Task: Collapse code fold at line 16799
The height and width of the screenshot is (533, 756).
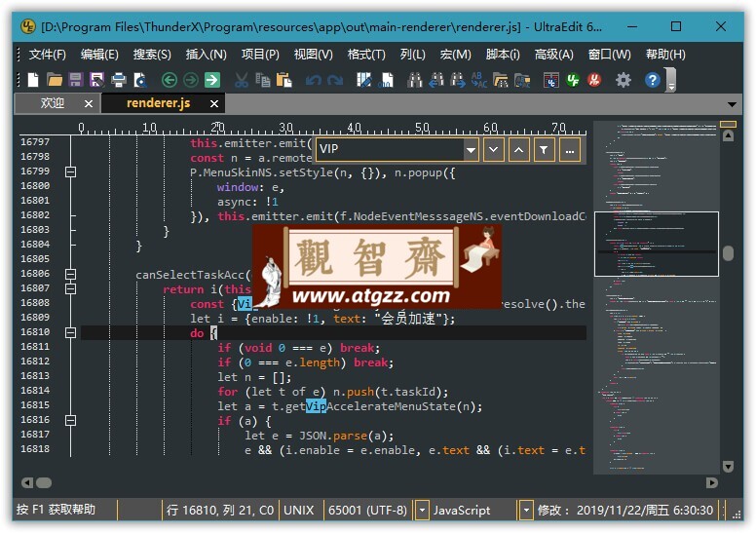Action: (x=70, y=171)
